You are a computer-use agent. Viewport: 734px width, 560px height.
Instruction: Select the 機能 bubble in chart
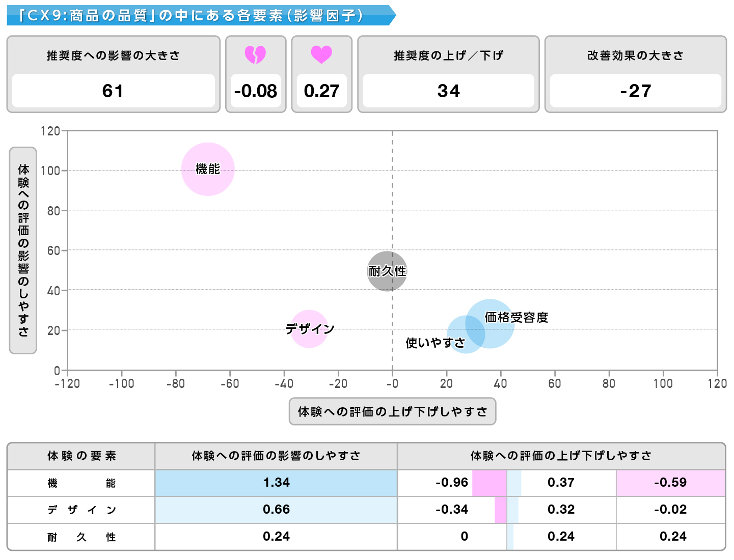click(x=208, y=169)
